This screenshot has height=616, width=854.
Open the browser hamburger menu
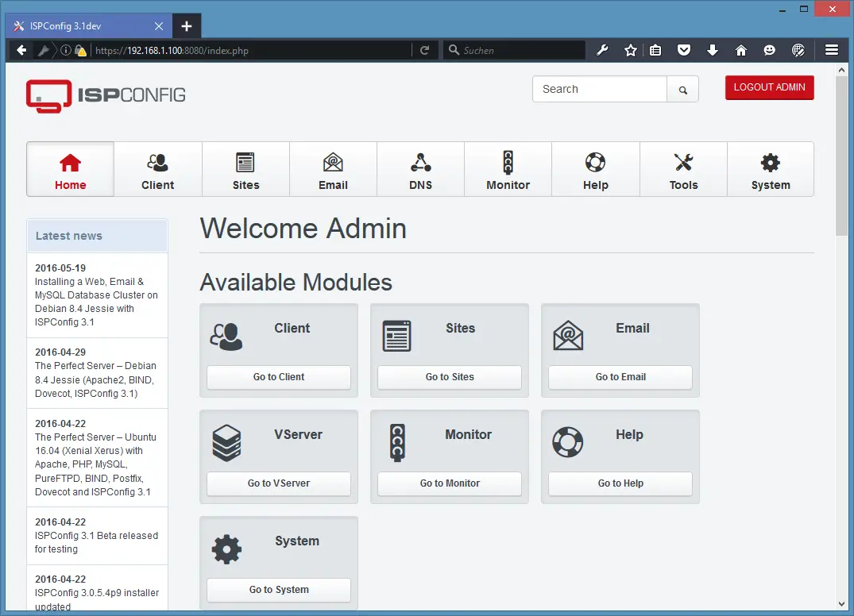point(832,51)
